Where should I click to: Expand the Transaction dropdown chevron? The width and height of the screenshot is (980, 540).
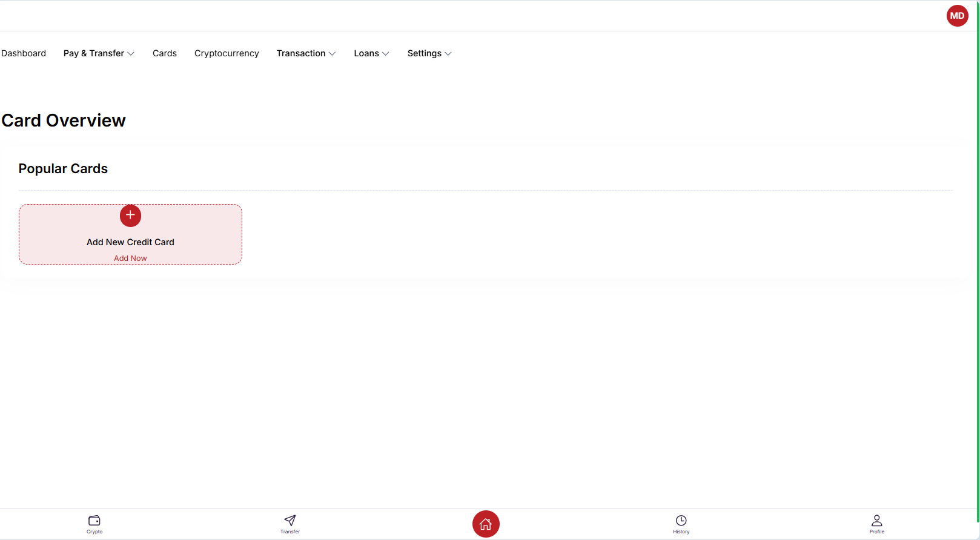click(x=332, y=54)
